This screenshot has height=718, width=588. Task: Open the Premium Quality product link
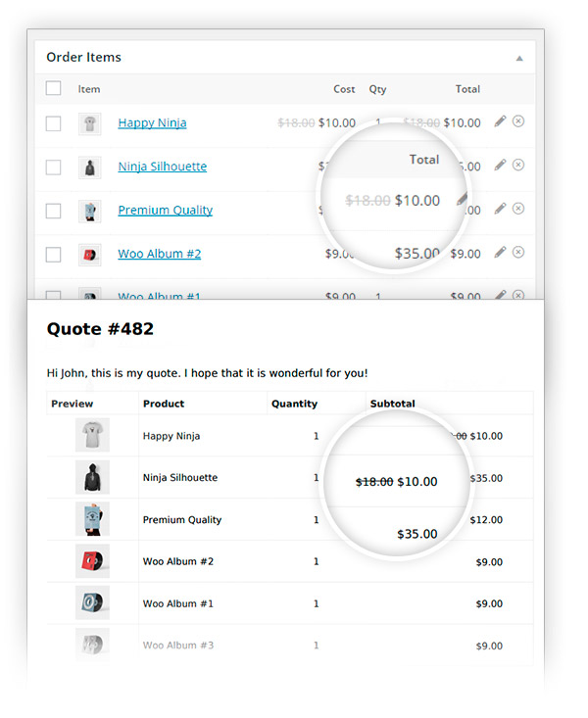point(165,211)
